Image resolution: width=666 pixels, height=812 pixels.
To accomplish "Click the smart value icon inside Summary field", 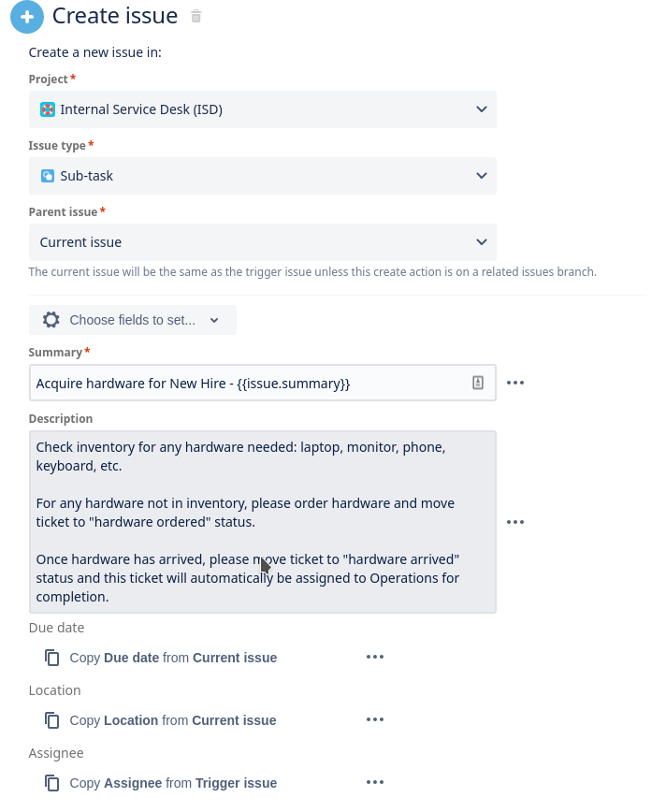I will point(478,383).
